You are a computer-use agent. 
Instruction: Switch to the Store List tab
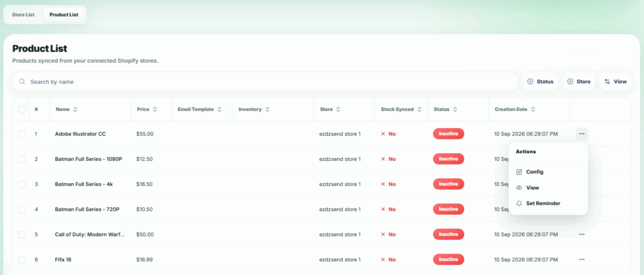(x=23, y=14)
